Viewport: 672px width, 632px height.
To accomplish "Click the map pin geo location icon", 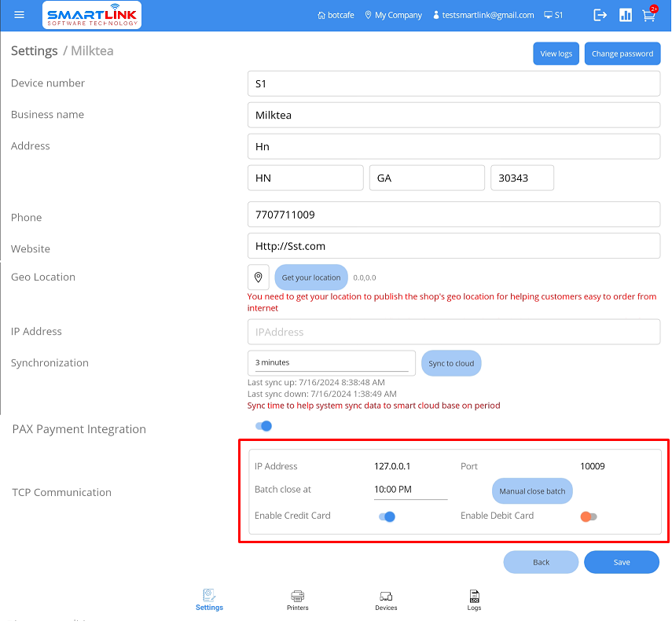I will tap(259, 277).
